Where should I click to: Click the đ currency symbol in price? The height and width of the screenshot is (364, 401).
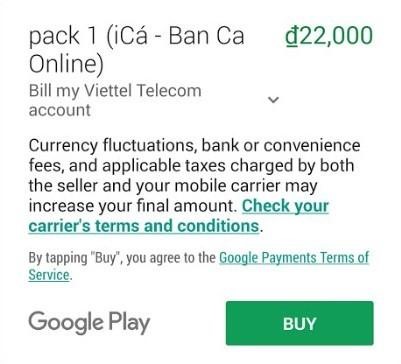tap(292, 36)
